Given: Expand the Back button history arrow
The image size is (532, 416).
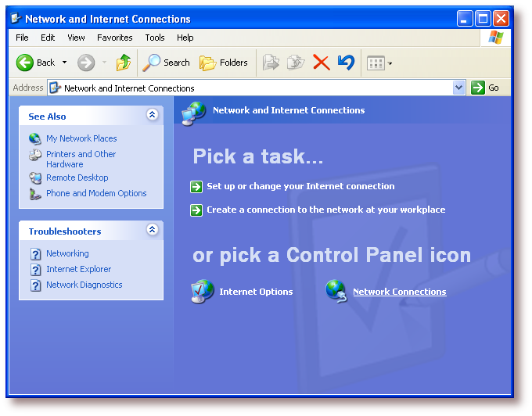Looking at the screenshot, I should (64, 63).
